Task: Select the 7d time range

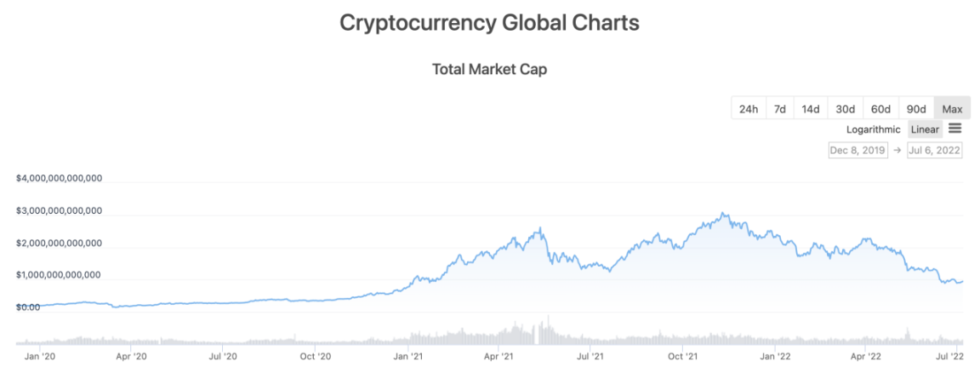Action: 779,109
